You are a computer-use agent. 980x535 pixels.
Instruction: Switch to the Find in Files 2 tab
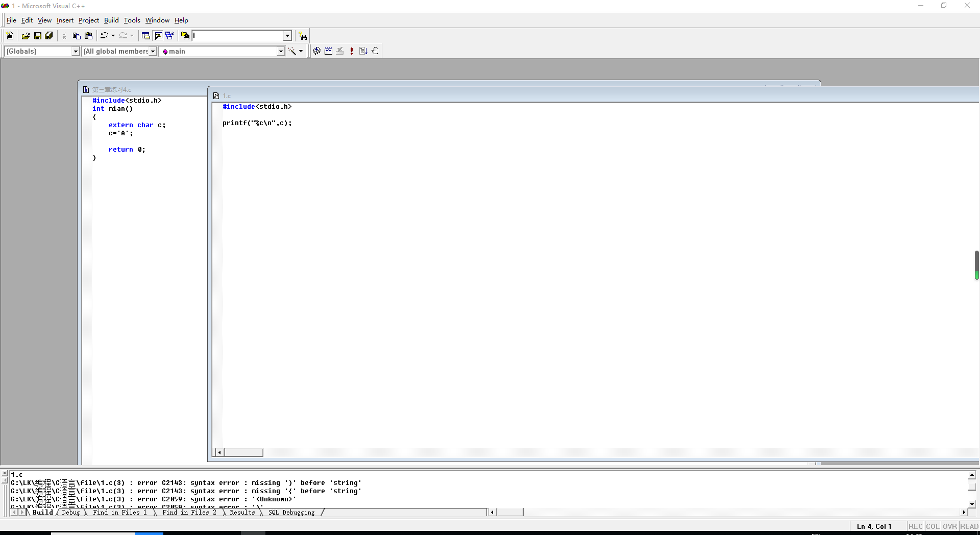pyautogui.click(x=189, y=513)
